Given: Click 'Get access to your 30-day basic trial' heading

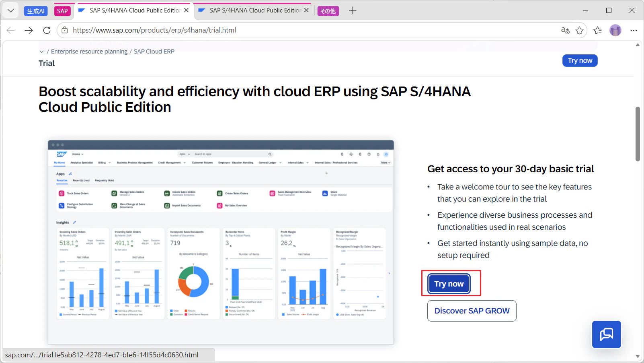Looking at the screenshot, I should pos(511,169).
